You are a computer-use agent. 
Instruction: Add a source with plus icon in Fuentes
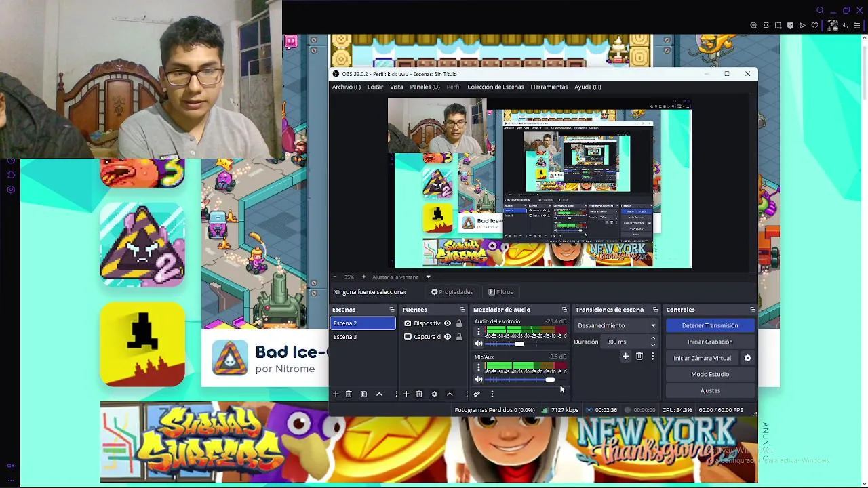(x=406, y=394)
